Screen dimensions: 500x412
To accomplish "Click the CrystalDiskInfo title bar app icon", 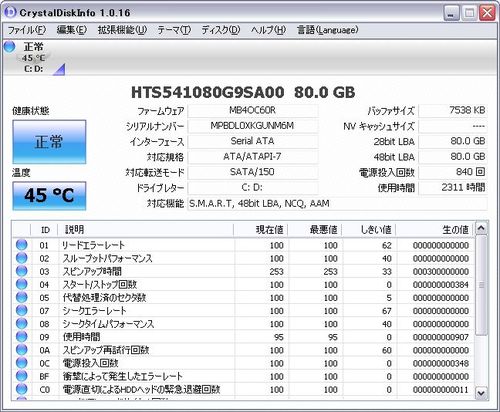I will [x=10, y=12].
